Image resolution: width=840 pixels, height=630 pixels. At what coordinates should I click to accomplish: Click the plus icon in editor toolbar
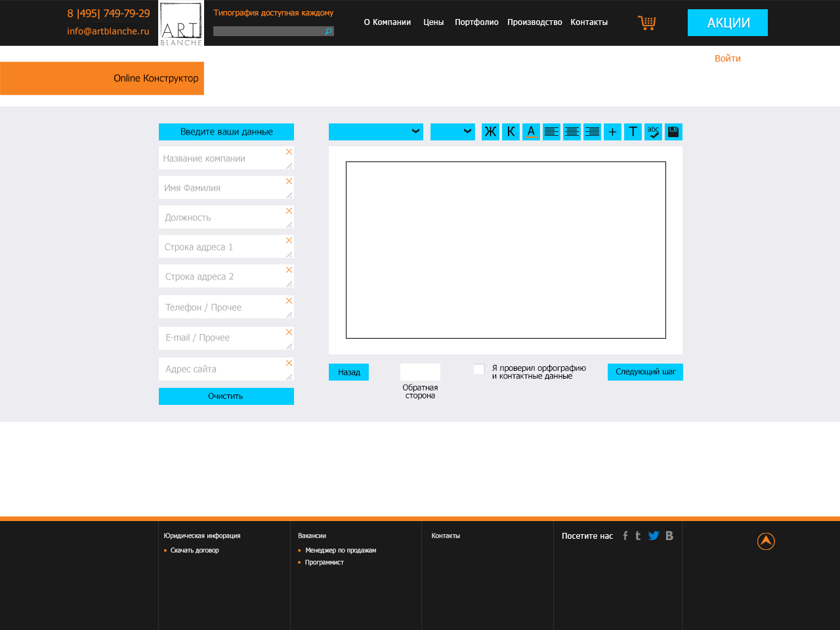coord(612,132)
